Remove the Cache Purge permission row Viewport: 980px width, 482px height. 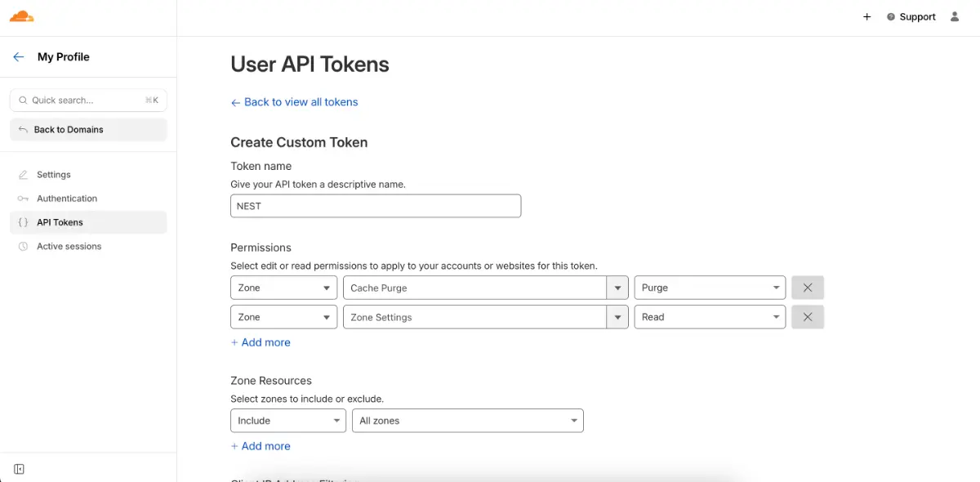pyautogui.click(x=807, y=288)
